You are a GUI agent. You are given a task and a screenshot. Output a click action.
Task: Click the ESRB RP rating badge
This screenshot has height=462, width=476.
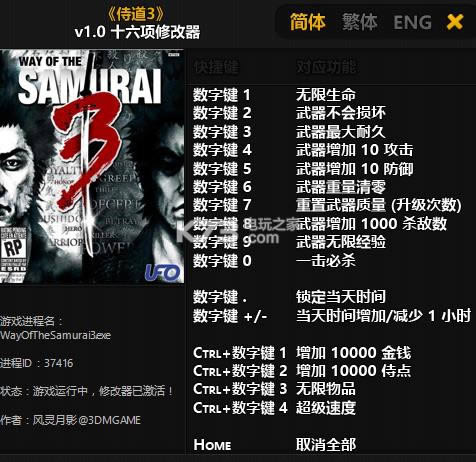click(13, 249)
